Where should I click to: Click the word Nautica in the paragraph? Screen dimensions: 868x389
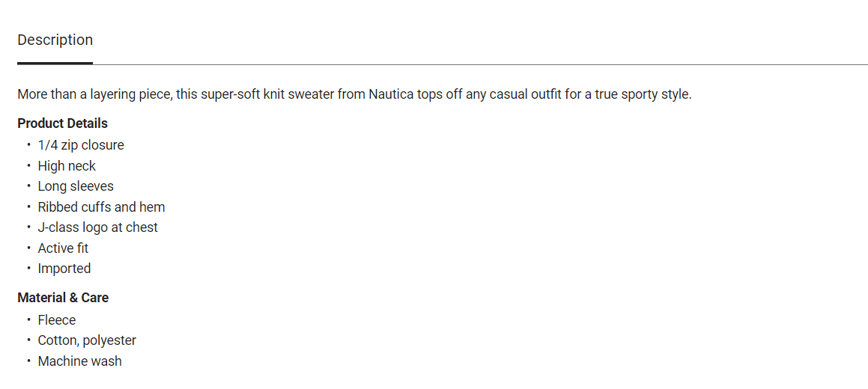tap(394, 95)
